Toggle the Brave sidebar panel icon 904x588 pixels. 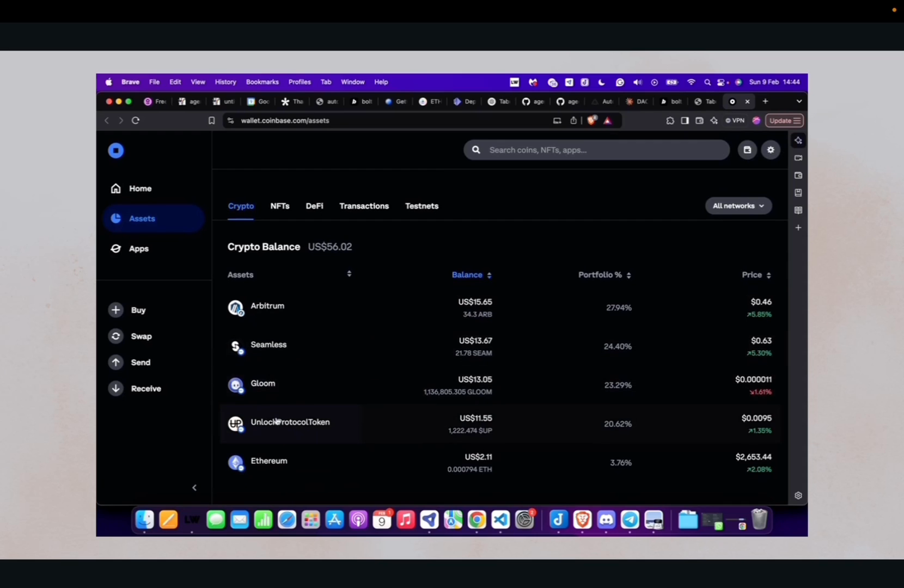pos(685,121)
